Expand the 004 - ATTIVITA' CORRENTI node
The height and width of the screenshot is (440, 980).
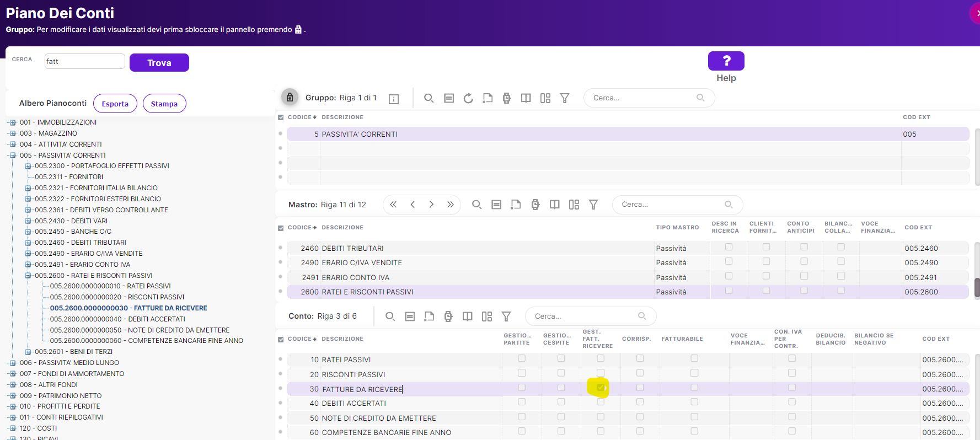click(x=13, y=144)
